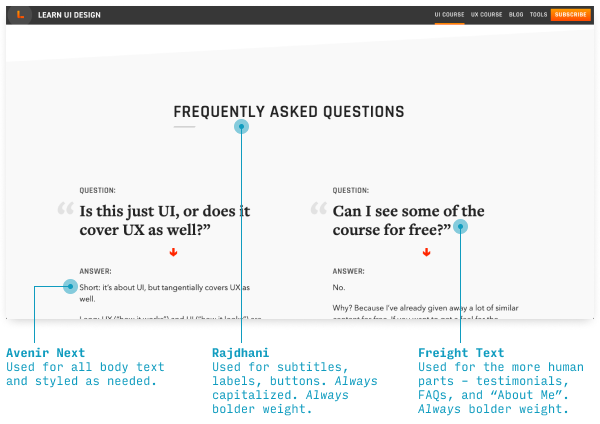Click the LEARN UI DESIGN site title
Viewport: 600px width, 424px height.
(x=69, y=15)
